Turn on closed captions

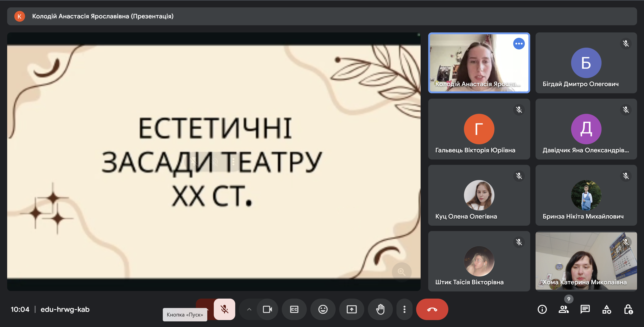coord(294,309)
